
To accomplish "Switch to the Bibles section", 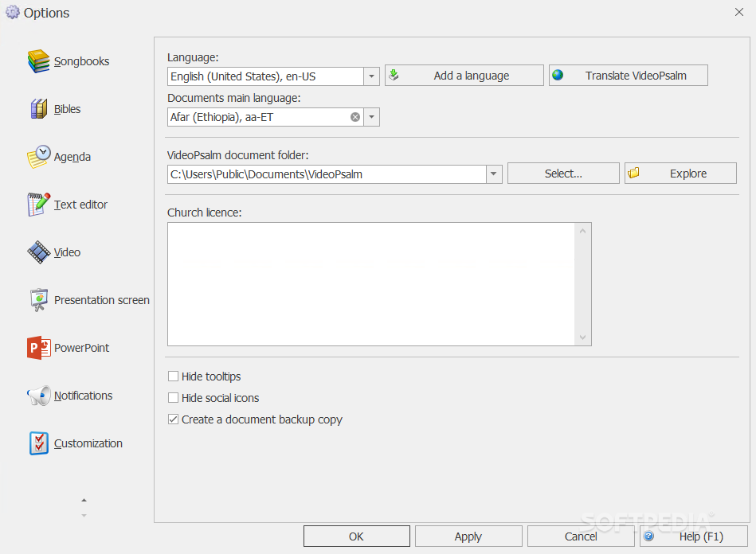I will tap(67, 109).
